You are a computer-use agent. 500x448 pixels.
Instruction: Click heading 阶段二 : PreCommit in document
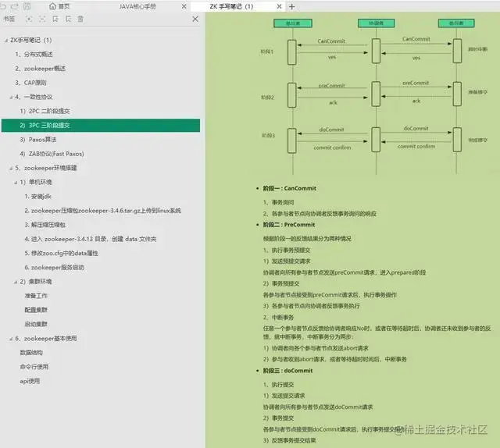click(289, 225)
